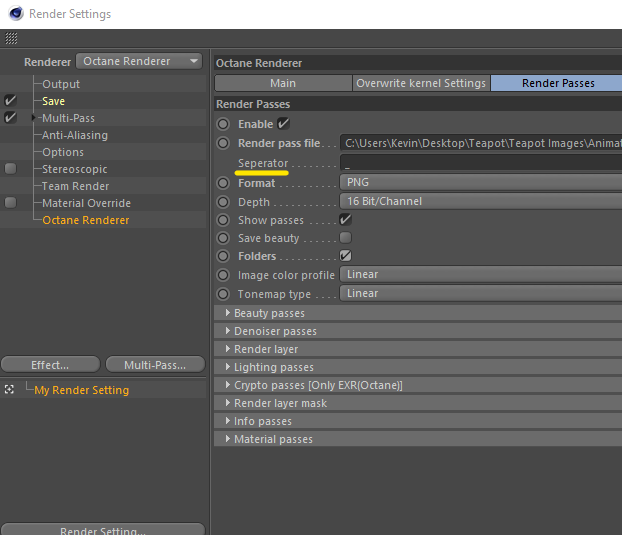Select Team Render in the settings list
The height and width of the screenshot is (535, 622).
[75, 186]
